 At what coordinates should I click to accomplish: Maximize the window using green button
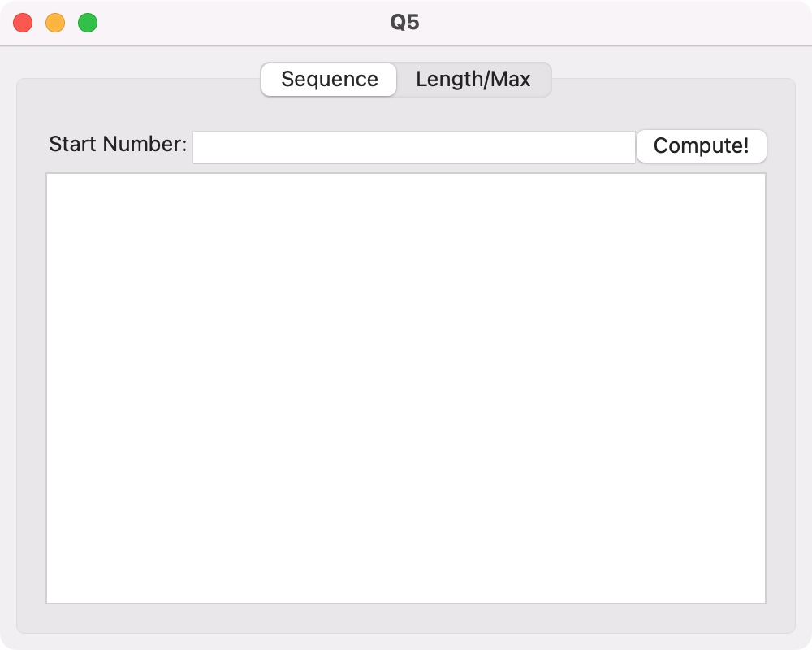(88, 23)
